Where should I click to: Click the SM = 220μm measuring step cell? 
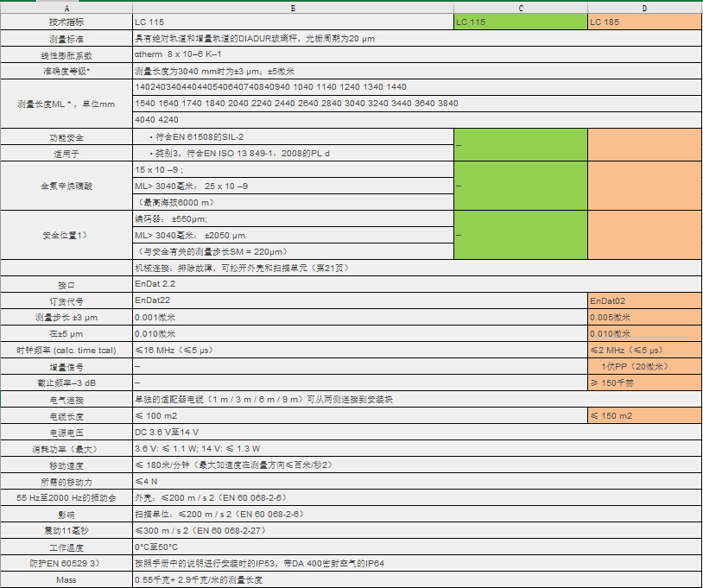[293, 251]
